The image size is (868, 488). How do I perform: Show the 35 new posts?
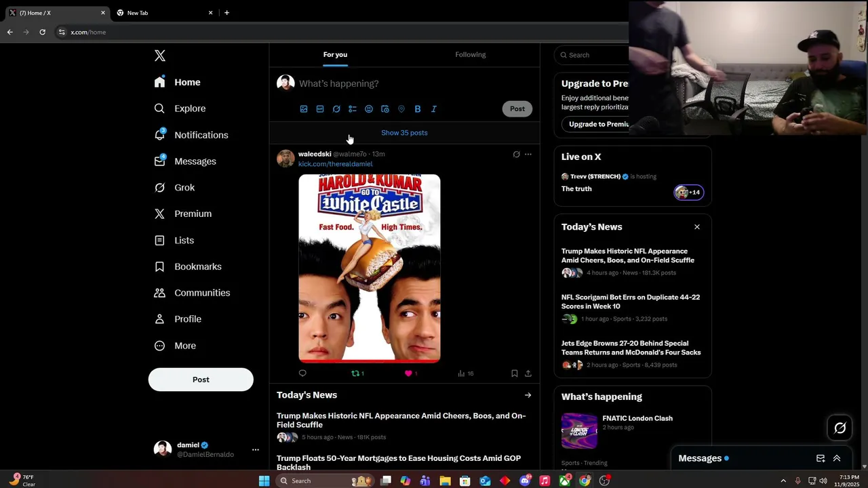[404, 133]
